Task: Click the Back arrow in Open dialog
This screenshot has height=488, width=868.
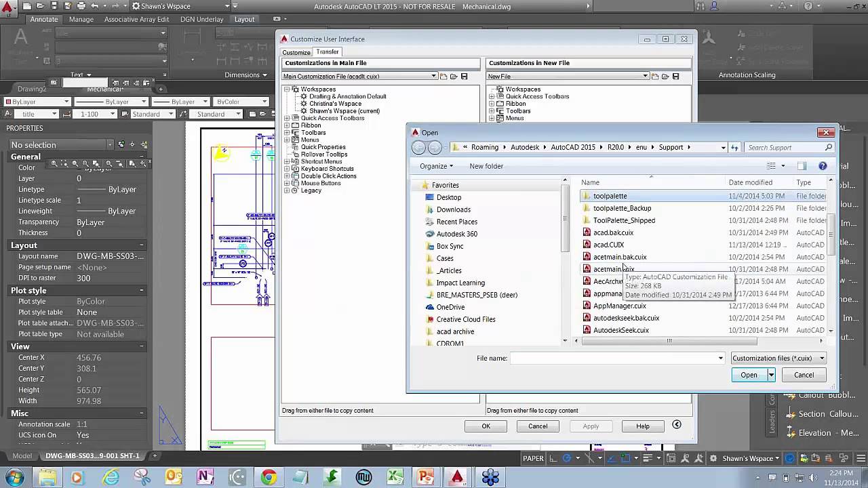Action: pos(418,148)
